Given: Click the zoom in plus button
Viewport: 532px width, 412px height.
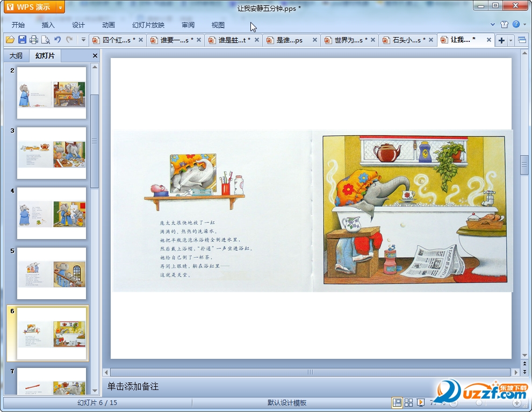Looking at the screenshot, I should coord(517,403).
